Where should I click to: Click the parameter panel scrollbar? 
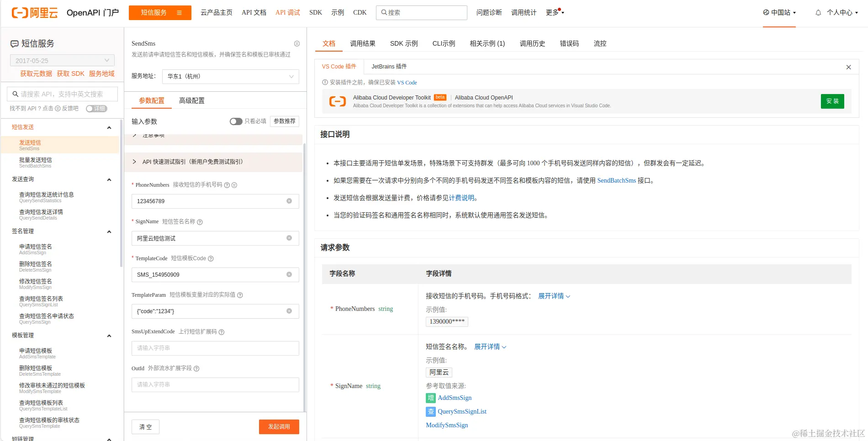coord(305,278)
